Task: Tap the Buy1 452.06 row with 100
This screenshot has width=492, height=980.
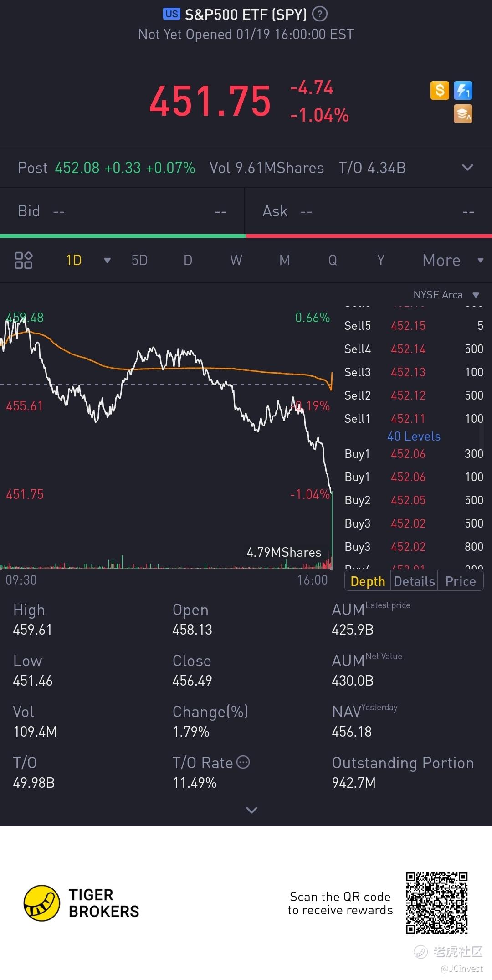Action: pos(414,477)
